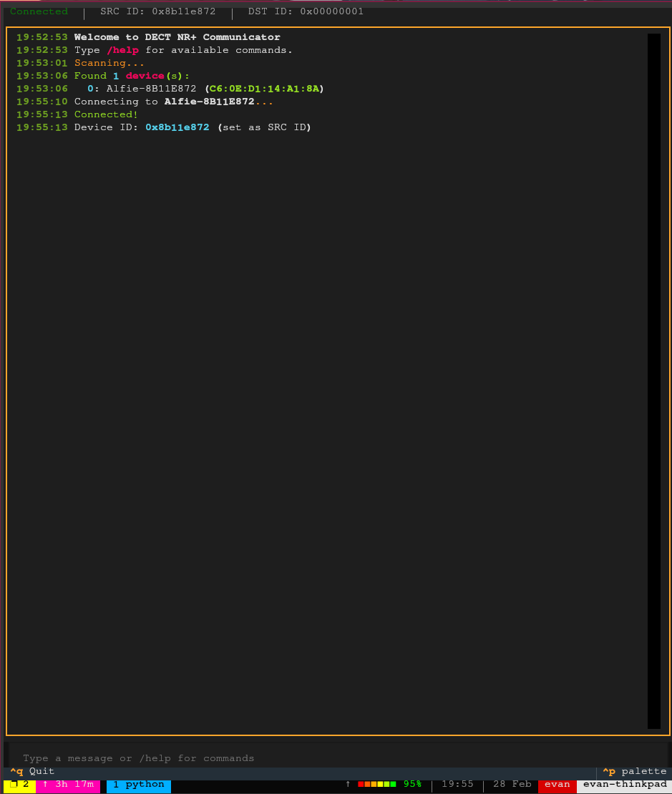Image resolution: width=672 pixels, height=794 pixels.
Task: Click the MAC address C6:0E:D1:14:A1:8A
Action: (x=264, y=89)
